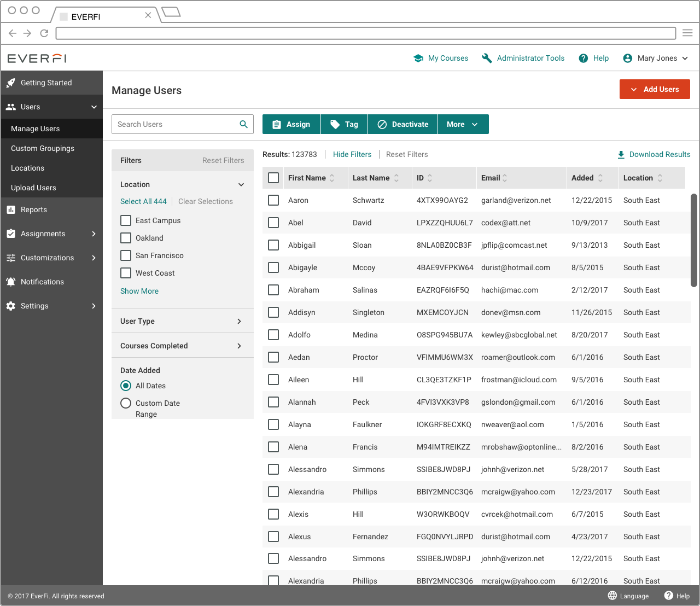
Task: Click the search magnifier icon
Action: (x=244, y=125)
